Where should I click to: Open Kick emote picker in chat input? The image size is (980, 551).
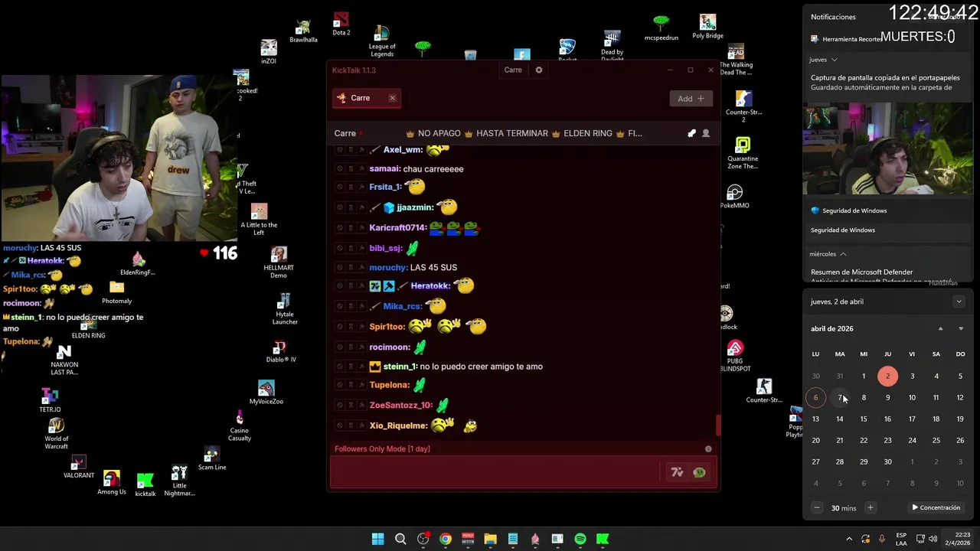pyautogui.click(x=699, y=473)
